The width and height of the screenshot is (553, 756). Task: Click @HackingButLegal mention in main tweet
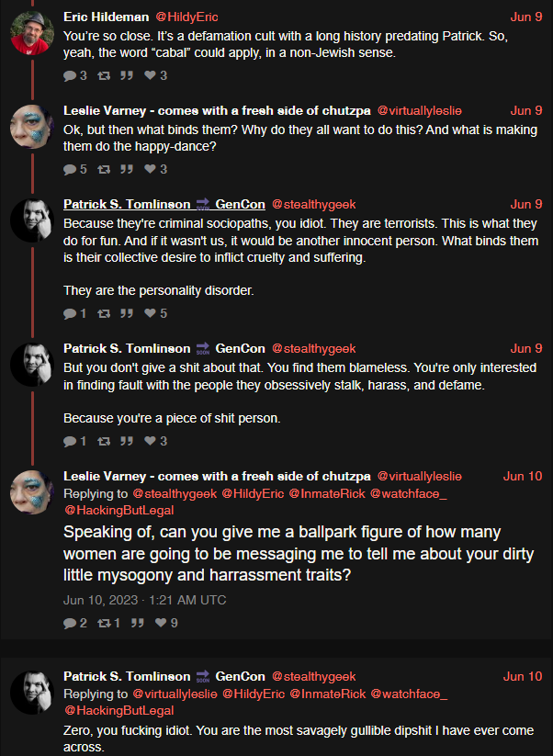click(118, 510)
